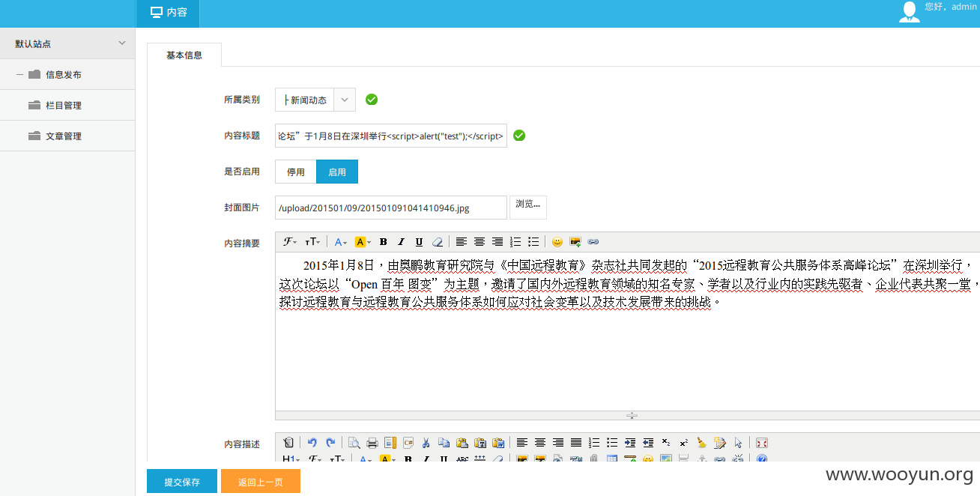This screenshot has width=980, height=496.
Task: Click preview icon in description editor
Action: (354, 443)
